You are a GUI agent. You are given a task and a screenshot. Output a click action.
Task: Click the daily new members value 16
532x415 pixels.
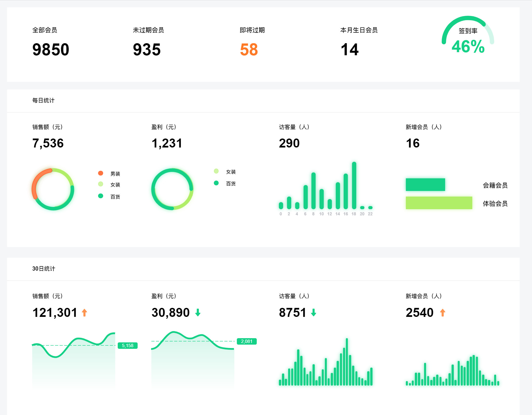point(413,143)
